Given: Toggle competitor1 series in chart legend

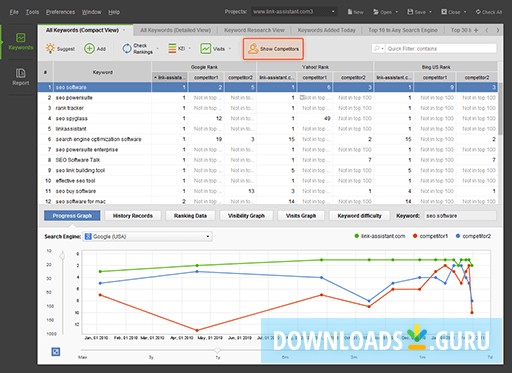Looking at the screenshot, I should (x=430, y=236).
